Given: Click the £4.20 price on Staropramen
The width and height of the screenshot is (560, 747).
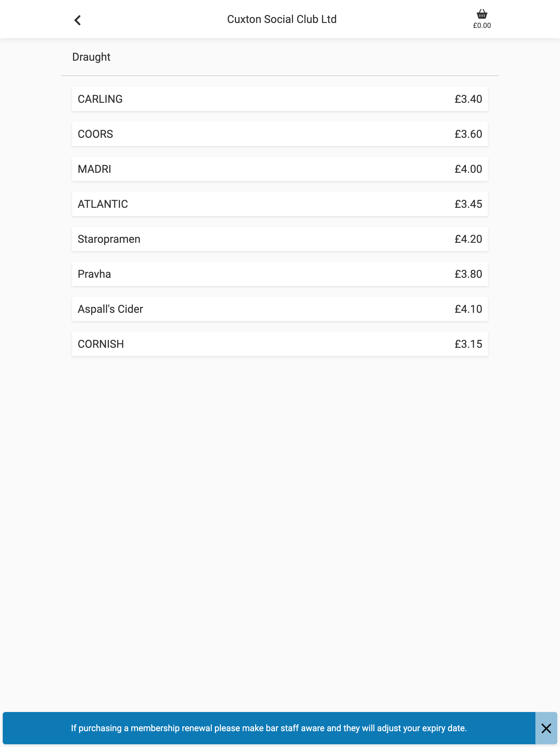Looking at the screenshot, I should tap(468, 239).
